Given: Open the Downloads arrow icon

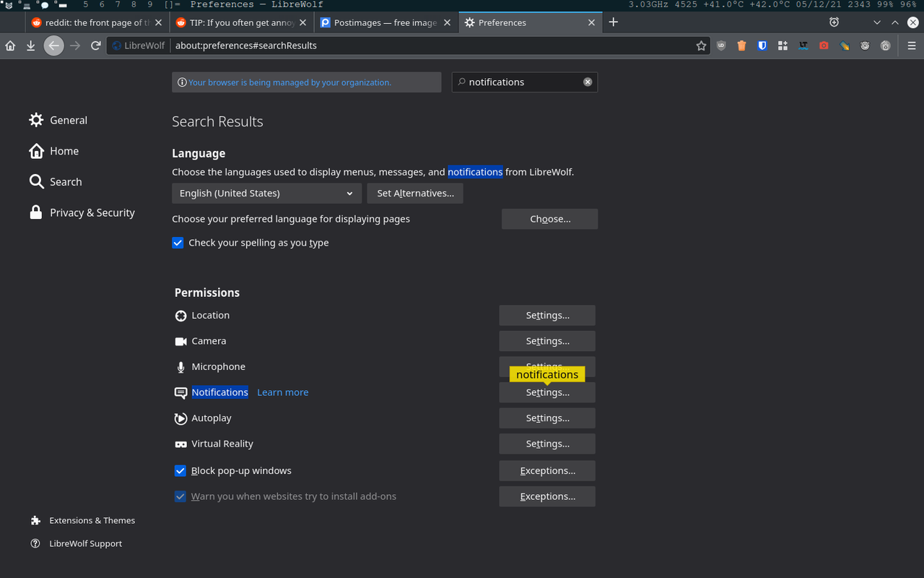Looking at the screenshot, I should coord(30,46).
